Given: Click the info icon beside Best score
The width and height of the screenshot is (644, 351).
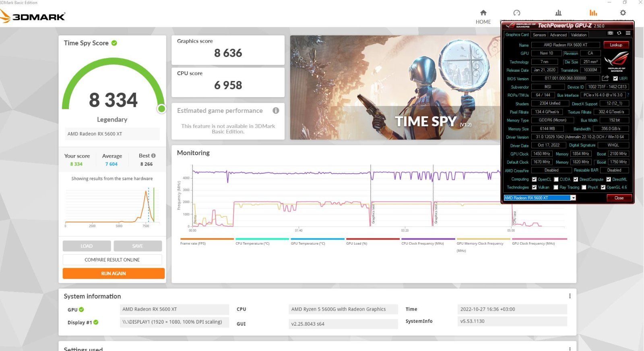Looking at the screenshot, I should click(x=153, y=156).
